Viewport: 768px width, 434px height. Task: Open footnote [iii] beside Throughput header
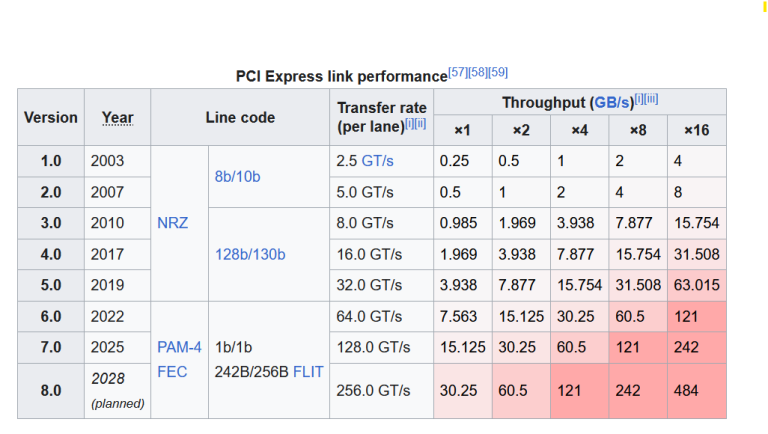[651, 99]
